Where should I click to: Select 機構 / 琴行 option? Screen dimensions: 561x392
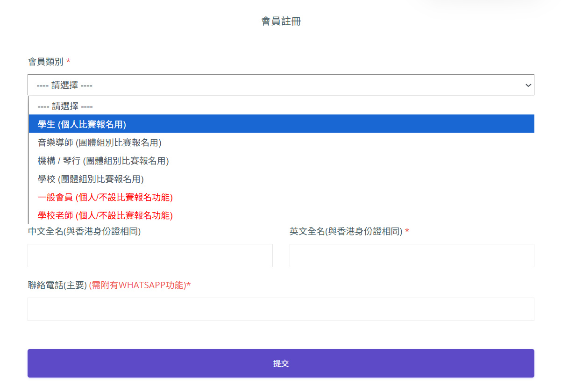[281, 161]
